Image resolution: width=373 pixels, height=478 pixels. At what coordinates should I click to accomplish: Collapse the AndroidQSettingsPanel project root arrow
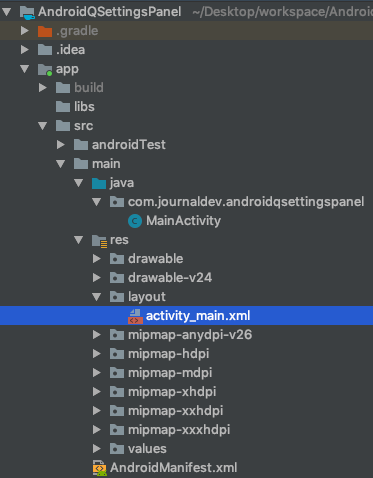tap(7, 12)
